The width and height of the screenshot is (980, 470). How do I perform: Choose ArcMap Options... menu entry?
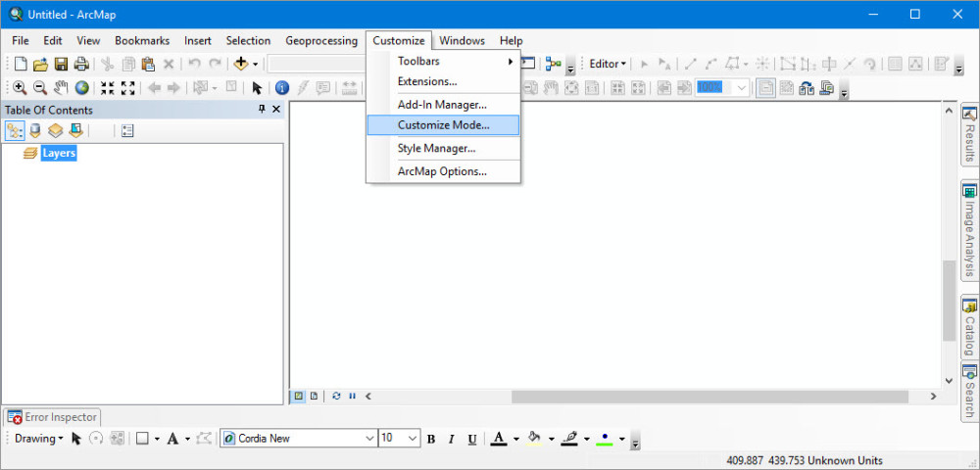click(443, 171)
